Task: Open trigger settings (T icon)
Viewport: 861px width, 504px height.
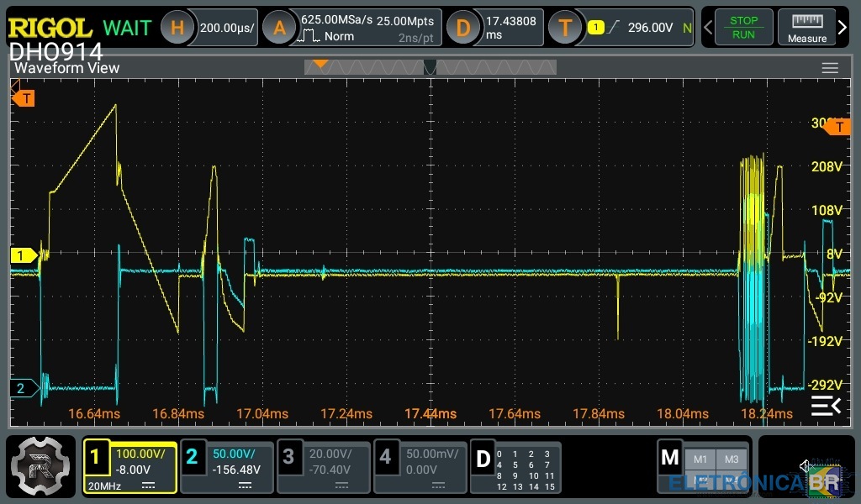Action: point(565,28)
